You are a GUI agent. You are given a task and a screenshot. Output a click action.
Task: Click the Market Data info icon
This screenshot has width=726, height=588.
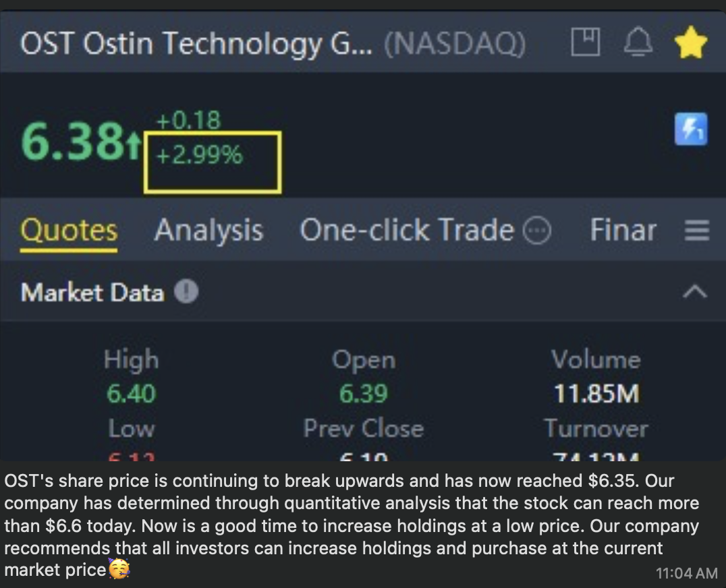tap(186, 291)
